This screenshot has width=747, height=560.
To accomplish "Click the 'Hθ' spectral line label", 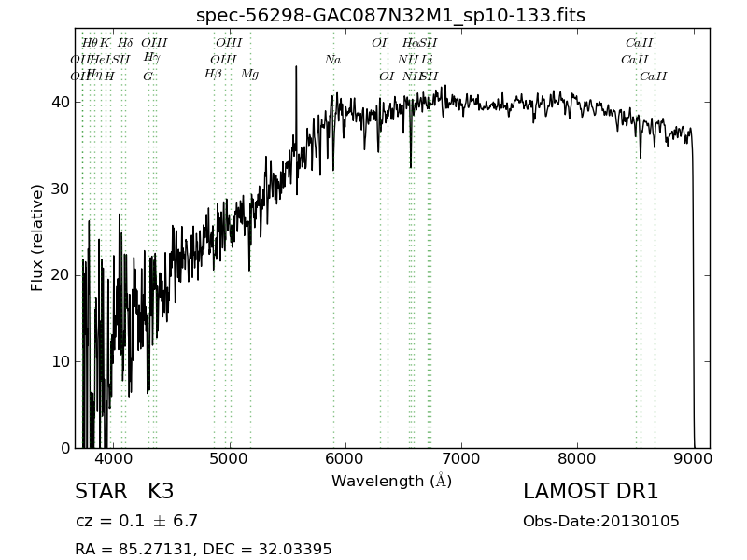I will [89, 43].
